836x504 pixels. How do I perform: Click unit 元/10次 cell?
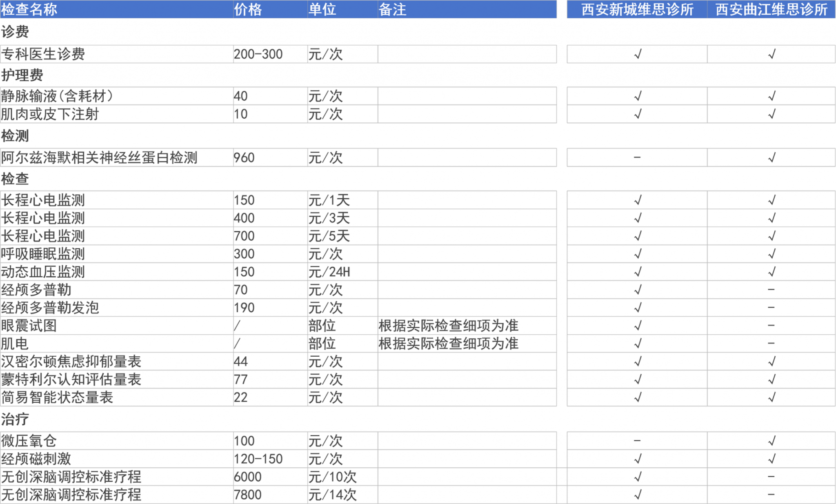[342, 477]
